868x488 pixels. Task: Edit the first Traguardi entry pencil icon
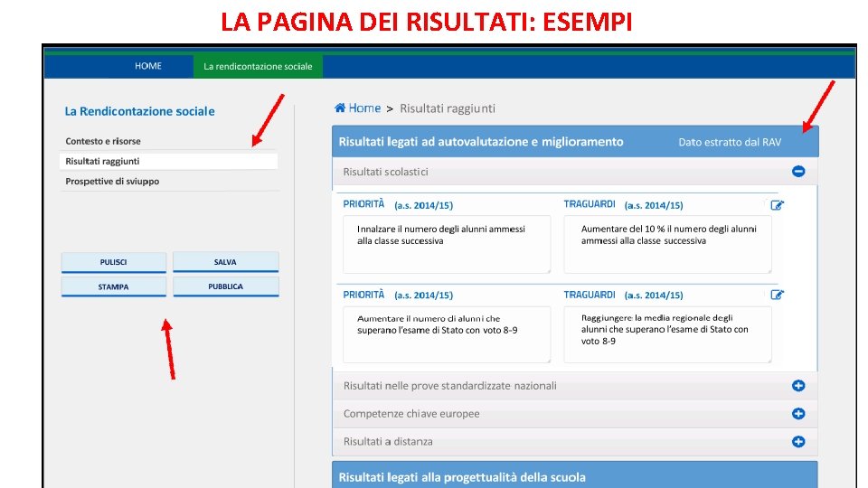point(778,205)
